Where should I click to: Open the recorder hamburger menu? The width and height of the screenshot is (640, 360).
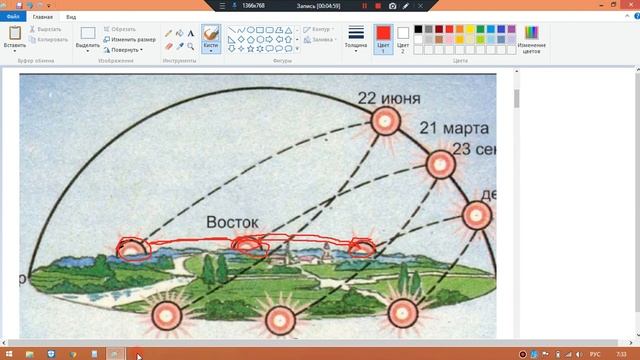click(x=222, y=6)
